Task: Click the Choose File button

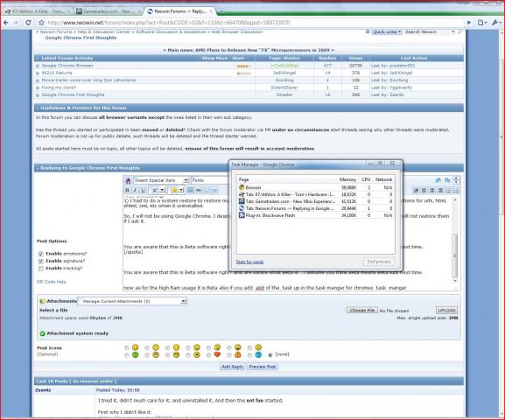Action: point(362,310)
